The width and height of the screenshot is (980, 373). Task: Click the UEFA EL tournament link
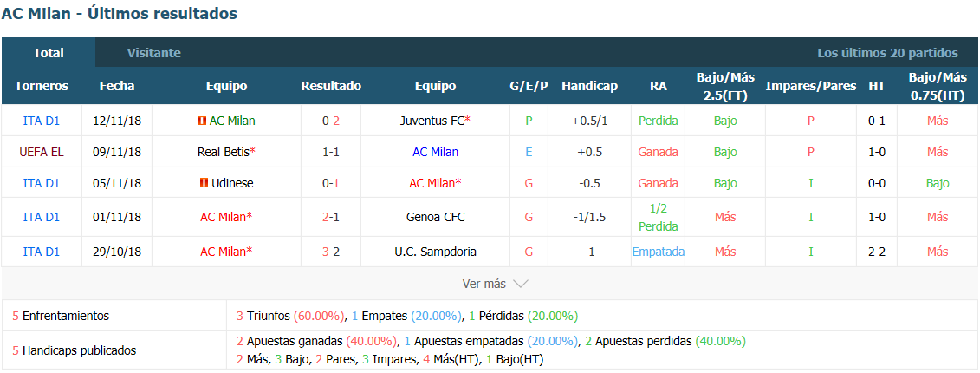[42, 152]
